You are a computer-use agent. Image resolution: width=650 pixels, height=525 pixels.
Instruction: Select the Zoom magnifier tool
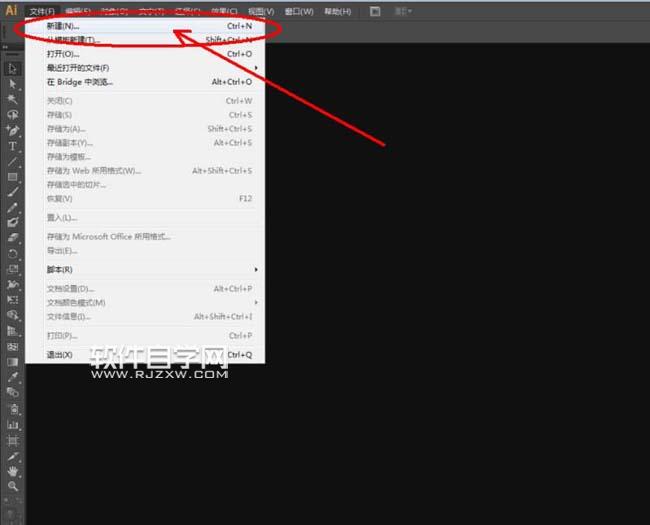(x=12, y=486)
